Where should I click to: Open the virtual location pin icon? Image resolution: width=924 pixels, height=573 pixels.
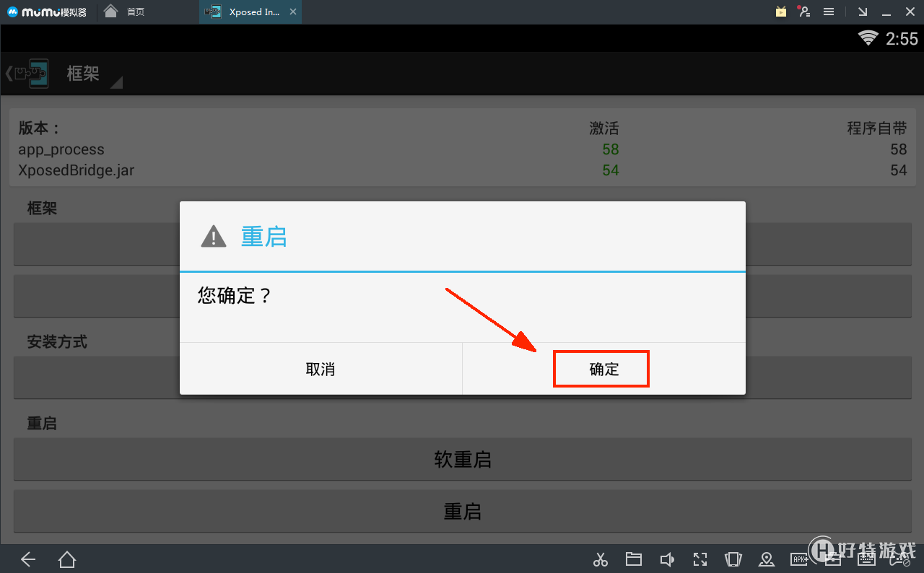point(767,559)
